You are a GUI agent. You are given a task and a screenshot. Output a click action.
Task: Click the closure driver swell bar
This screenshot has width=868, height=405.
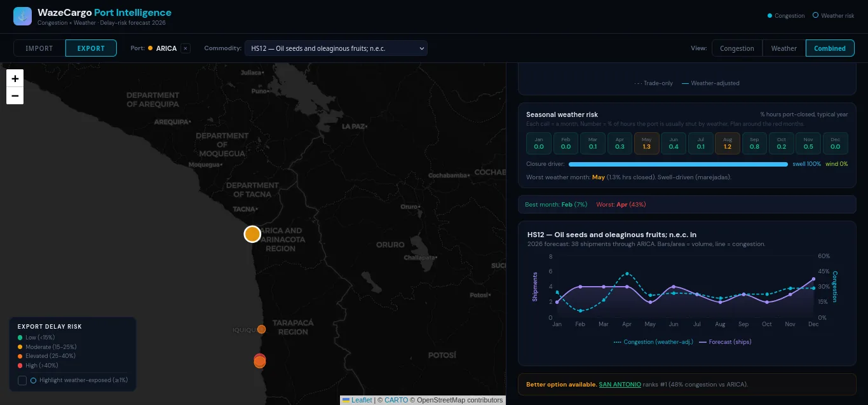coord(679,164)
